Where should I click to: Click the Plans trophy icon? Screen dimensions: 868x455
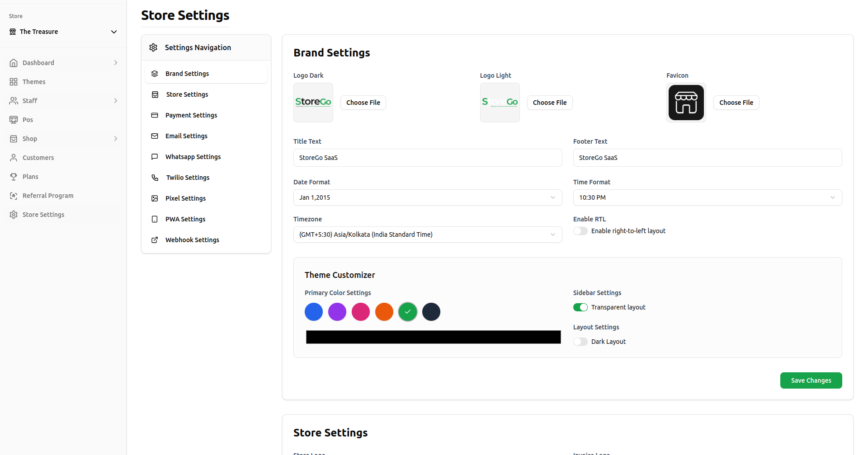click(14, 177)
